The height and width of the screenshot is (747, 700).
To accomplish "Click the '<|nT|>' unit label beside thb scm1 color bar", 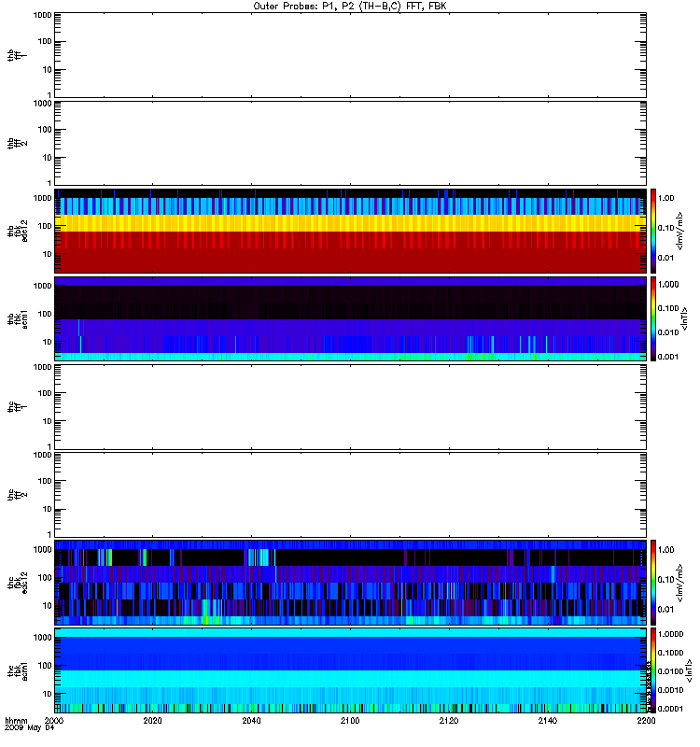I will point(685,318).
